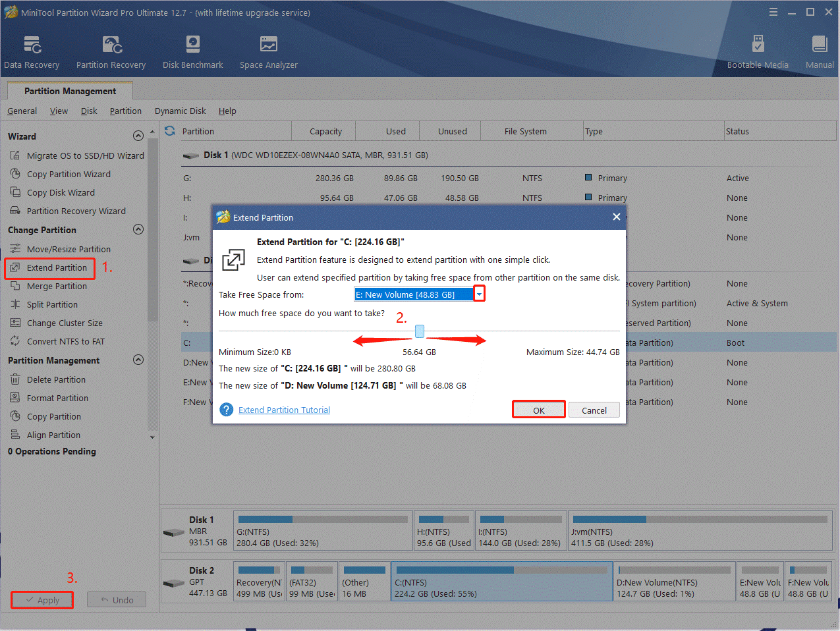Refresh the partition list with the reload icon
840x631 pixels.
[170, 131]
